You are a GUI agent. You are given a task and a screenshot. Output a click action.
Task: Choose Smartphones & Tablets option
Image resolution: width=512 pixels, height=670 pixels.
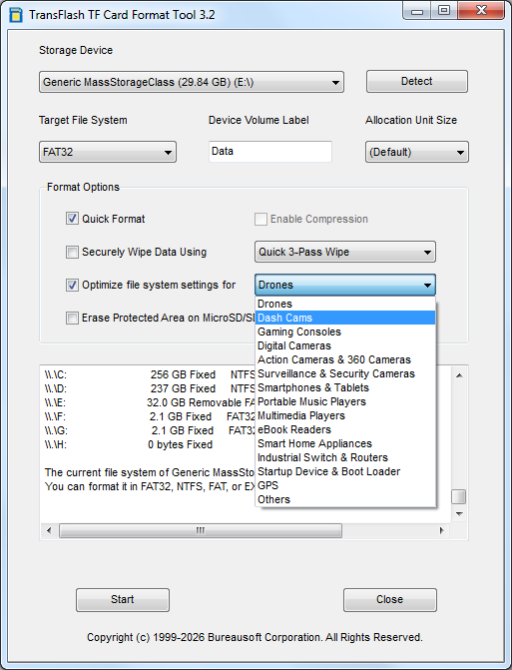pos(345,388)
